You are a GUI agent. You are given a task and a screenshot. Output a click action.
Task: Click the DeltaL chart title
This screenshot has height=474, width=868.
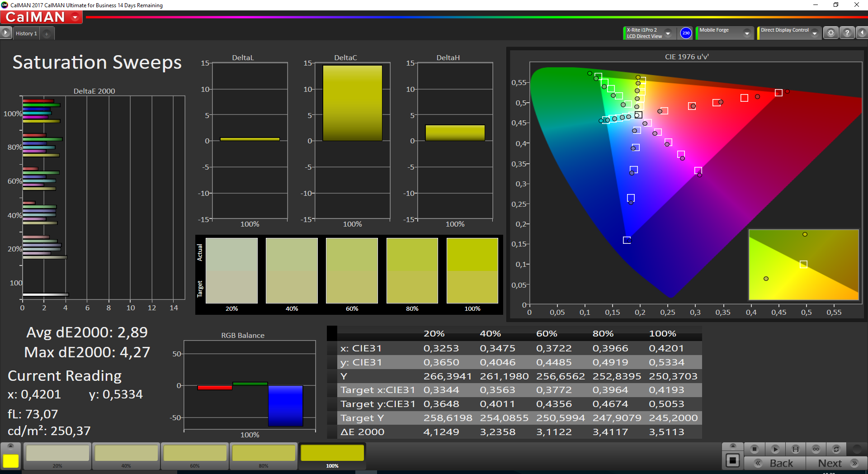243,57
